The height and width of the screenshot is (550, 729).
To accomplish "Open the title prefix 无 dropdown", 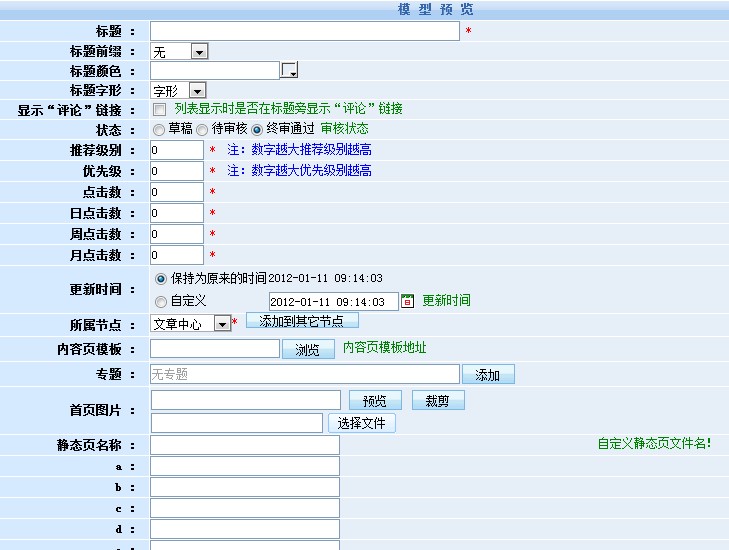I will 179,51.
